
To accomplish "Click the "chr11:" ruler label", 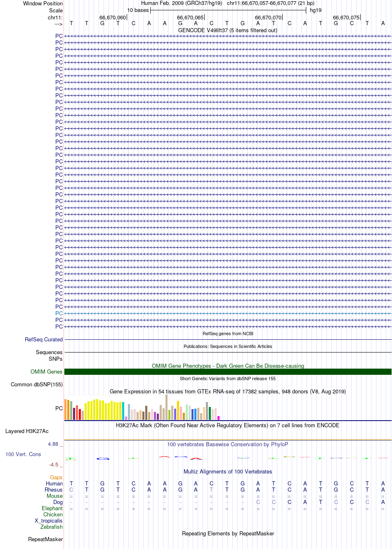I will pos(55,17).
